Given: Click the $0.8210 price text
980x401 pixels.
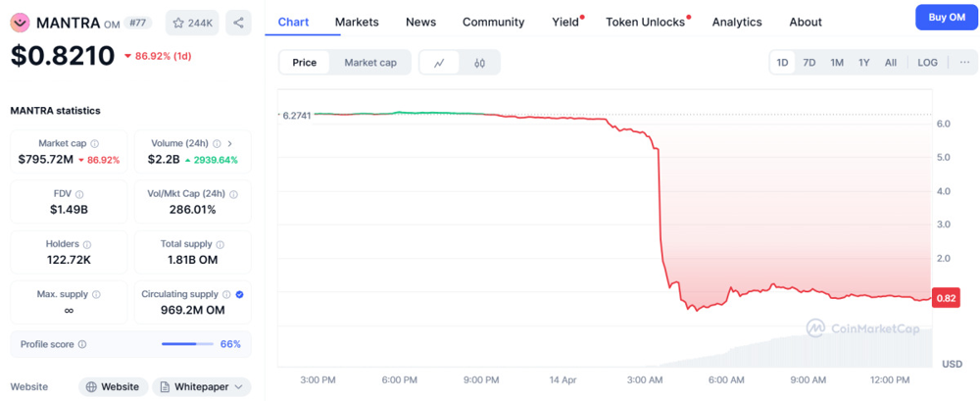Looking at the screenshot, I should (63, 56).
